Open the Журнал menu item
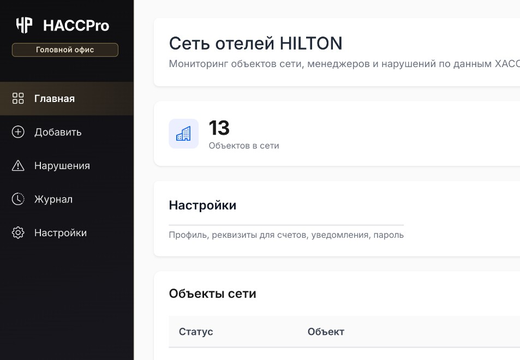The image size is (520, 360). (x=67, y=199)
